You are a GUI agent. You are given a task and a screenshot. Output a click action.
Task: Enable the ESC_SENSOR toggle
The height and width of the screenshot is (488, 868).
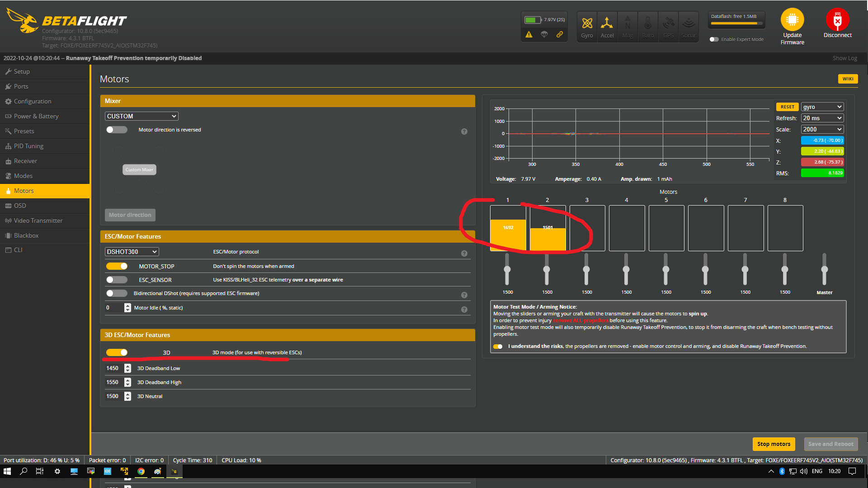(x=117, y=280)
